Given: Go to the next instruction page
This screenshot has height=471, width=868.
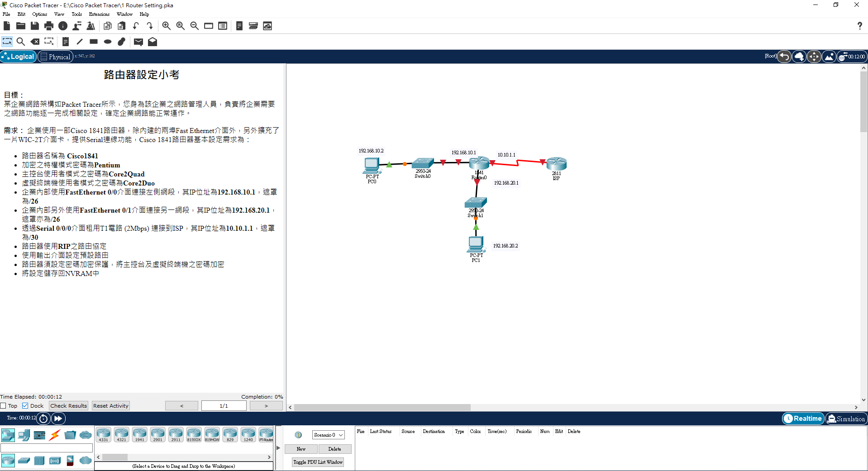Looking at the screenshot, I should [x=266, y=406].
